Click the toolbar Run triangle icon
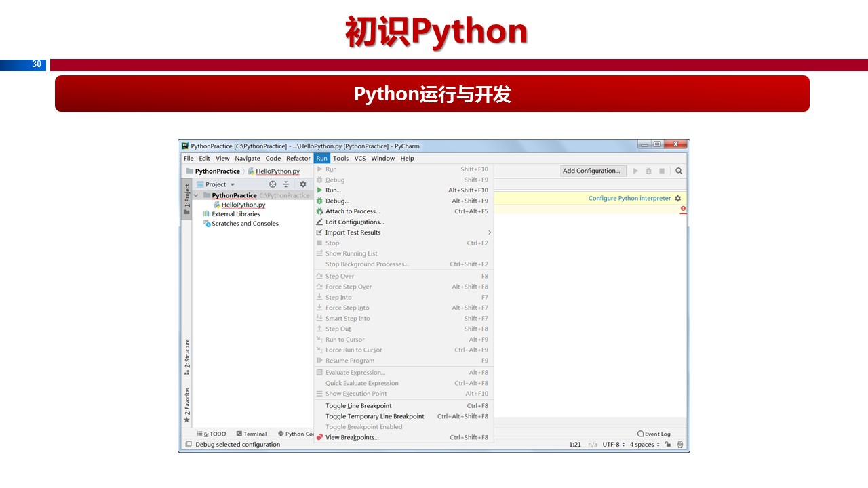This screenshot has height=488, width=868. tap(635, 171)
